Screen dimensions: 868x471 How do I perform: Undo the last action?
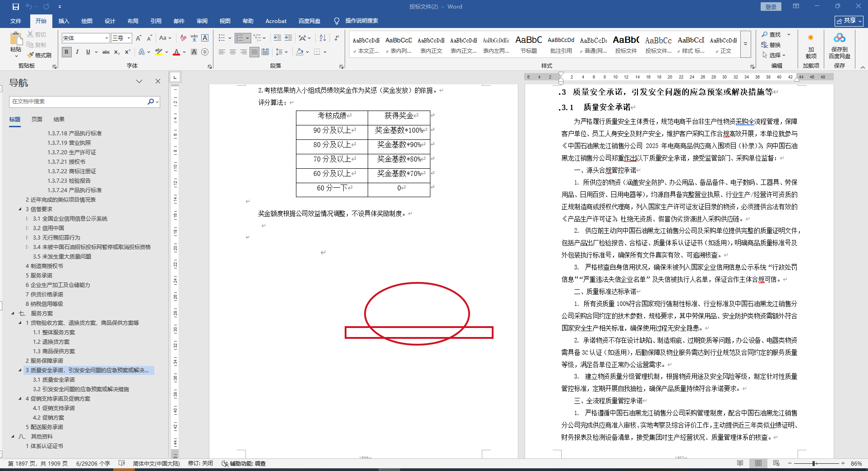pos(29,7)
